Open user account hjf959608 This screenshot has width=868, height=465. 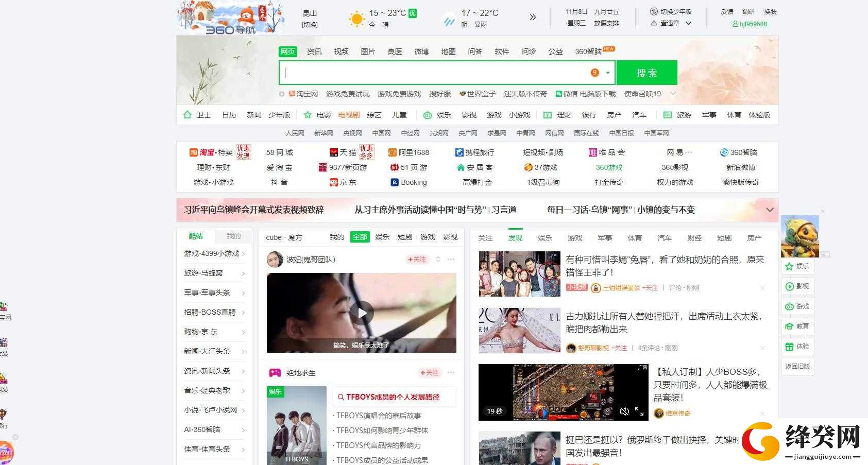point(750,24)
